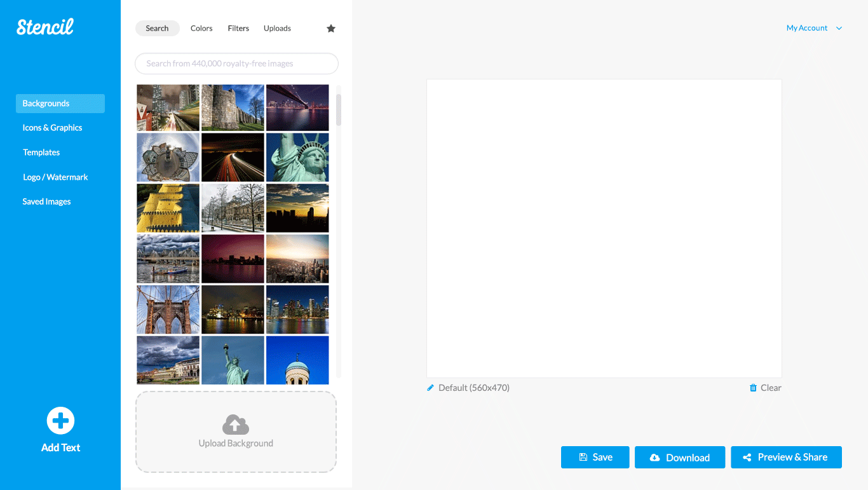
Task: Open Icons & Graphics section
Action: [52, 128]
